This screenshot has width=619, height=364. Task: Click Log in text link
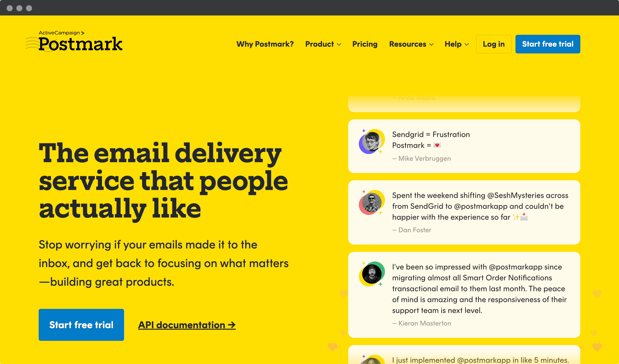click(x=494, y=43)
